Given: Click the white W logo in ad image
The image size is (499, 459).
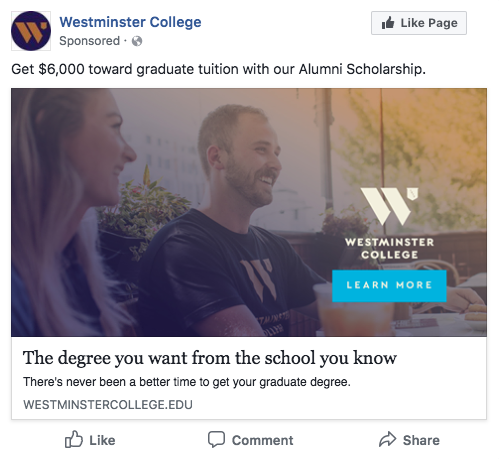Looking at the screenshot, I should click(389, 206).
